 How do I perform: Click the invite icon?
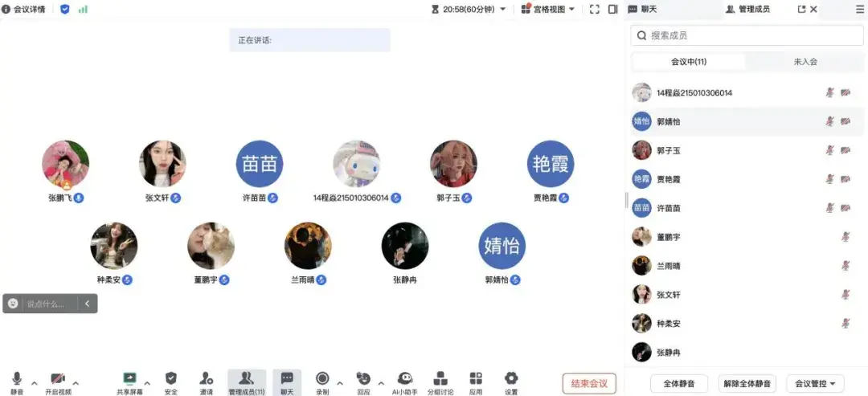(207, 378)
